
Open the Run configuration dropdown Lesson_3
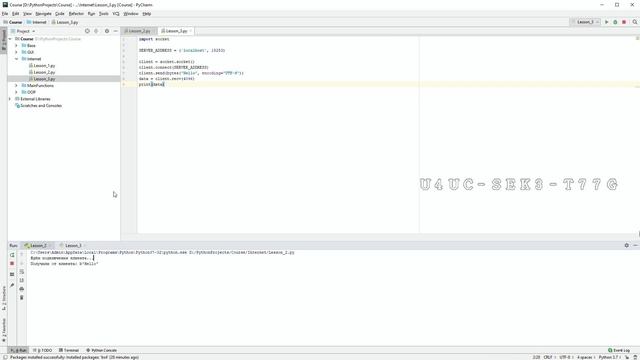tap(585, 22)
